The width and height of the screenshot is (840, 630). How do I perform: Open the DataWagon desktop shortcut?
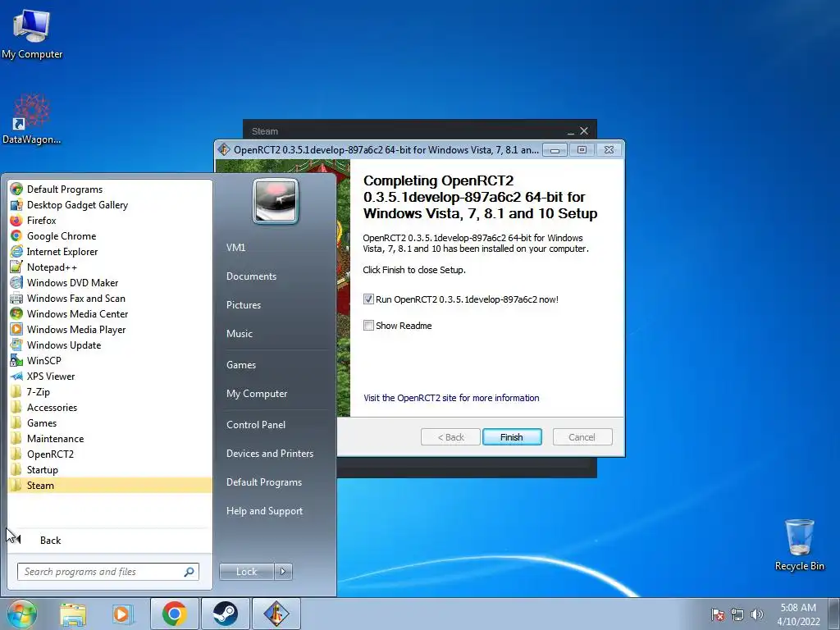(32, 119)
